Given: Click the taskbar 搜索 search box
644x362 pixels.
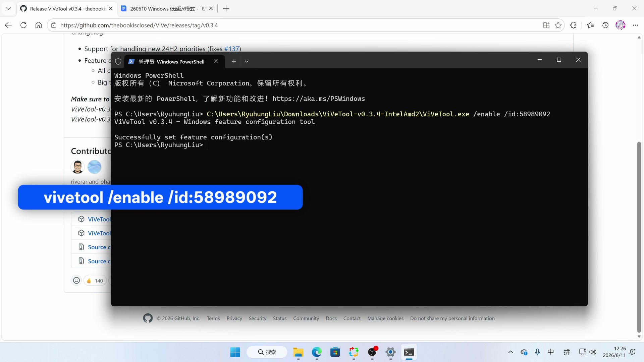Looking at the screenshot, I should (267, 352).
